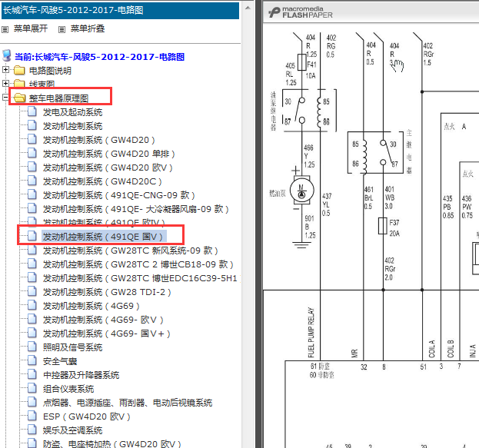Select the 整车电器原理图 folder label
The height and width of the screenshot is (448, 479).
[58, 98]
